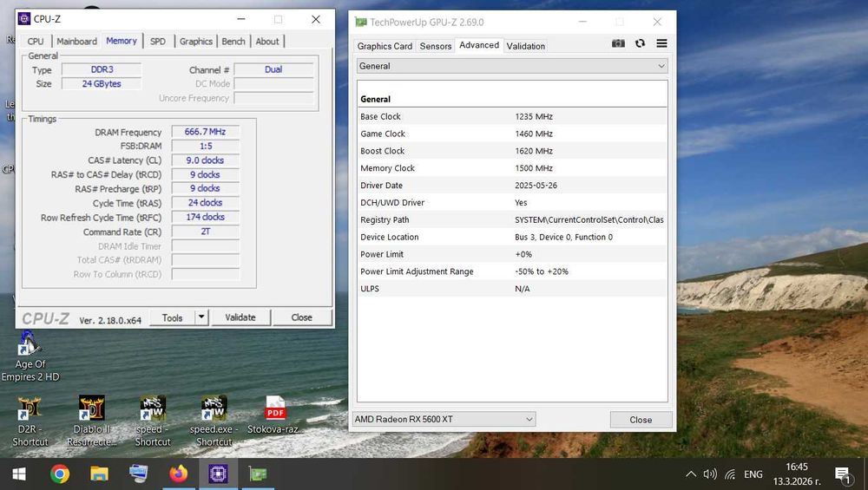Click the CPU-Z title bar app icon
This screenshot has height=490, width=868.
[x=23, y=19]
